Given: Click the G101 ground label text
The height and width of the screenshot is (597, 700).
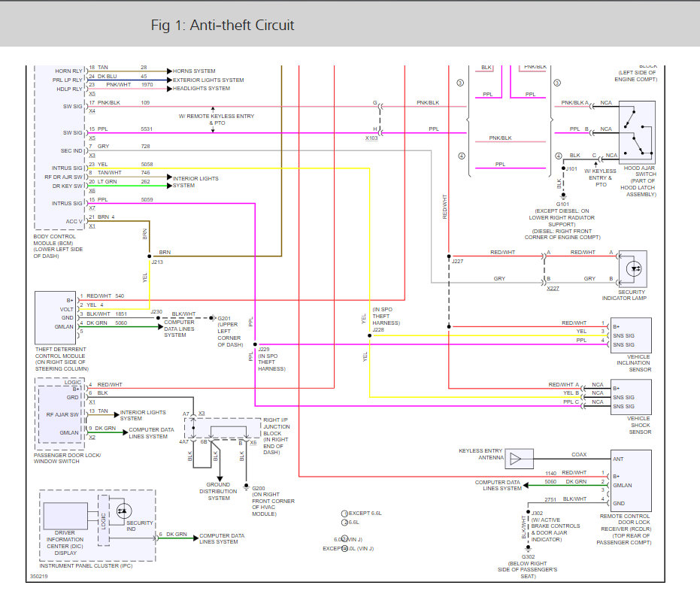Looking at the screenshot, I should (x=562, y=204).
